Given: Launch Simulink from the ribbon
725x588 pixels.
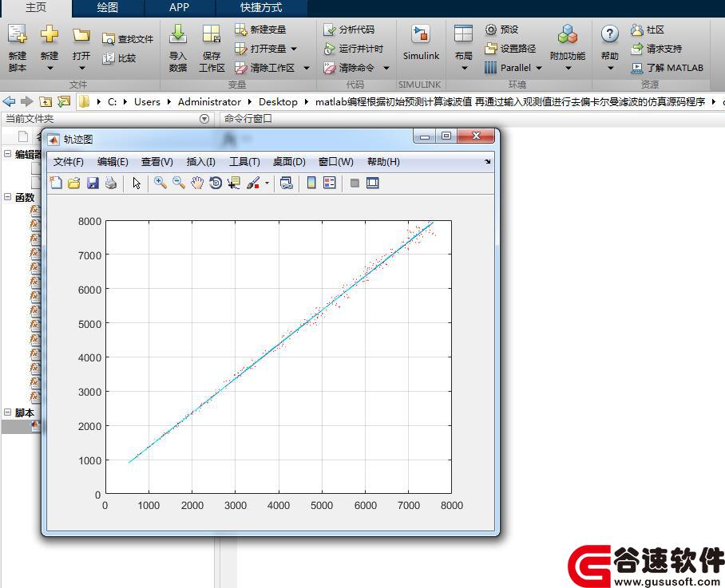Looking at the screenshot, I should pos(421,43).
